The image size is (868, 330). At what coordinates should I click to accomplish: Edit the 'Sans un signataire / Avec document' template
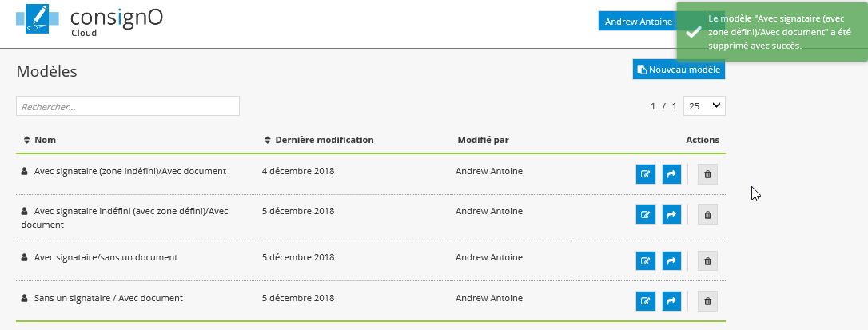tap(646, 301)
